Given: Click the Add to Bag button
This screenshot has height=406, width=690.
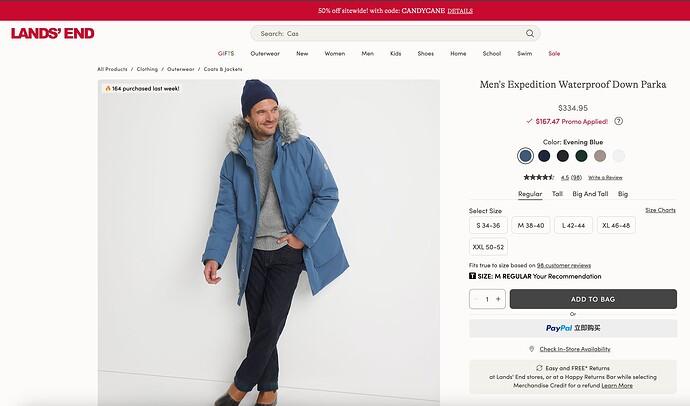Looking at the screenshot, I should pyautogui.click(x=593, y=299).
